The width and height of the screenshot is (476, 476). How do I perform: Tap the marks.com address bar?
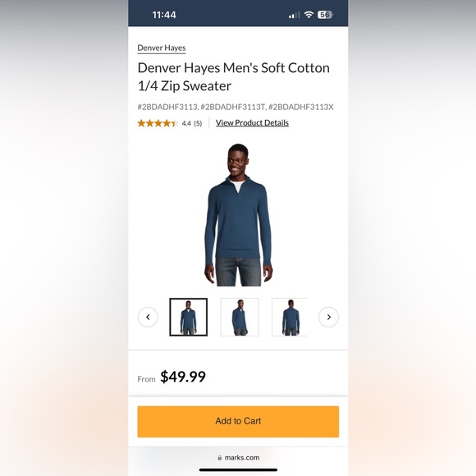point(238,457)
